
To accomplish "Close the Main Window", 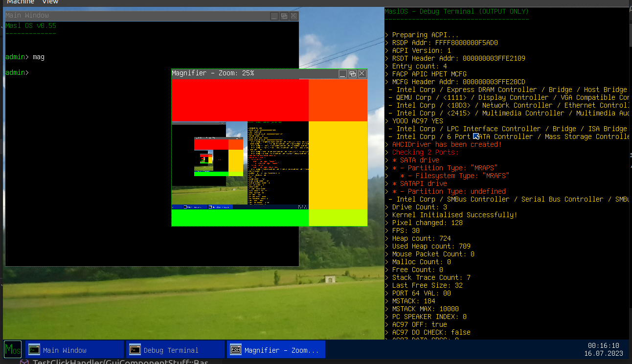I will click(x=293, y=16).
